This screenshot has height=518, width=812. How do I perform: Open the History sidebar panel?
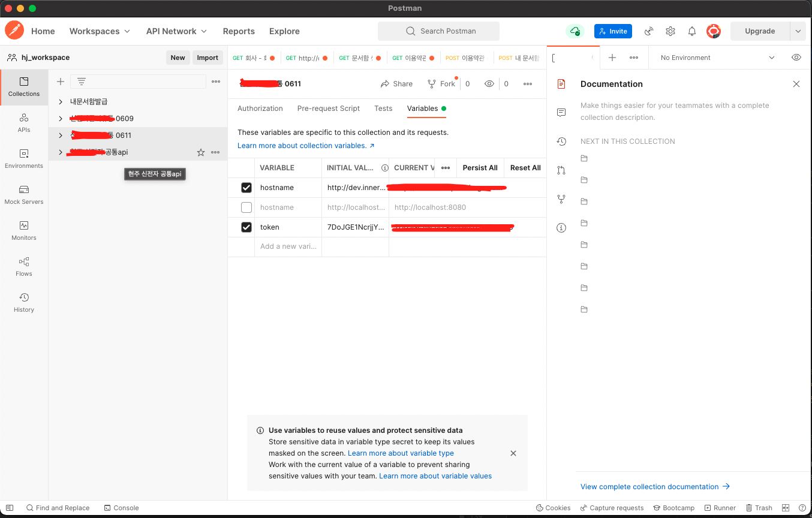(24, 303)
